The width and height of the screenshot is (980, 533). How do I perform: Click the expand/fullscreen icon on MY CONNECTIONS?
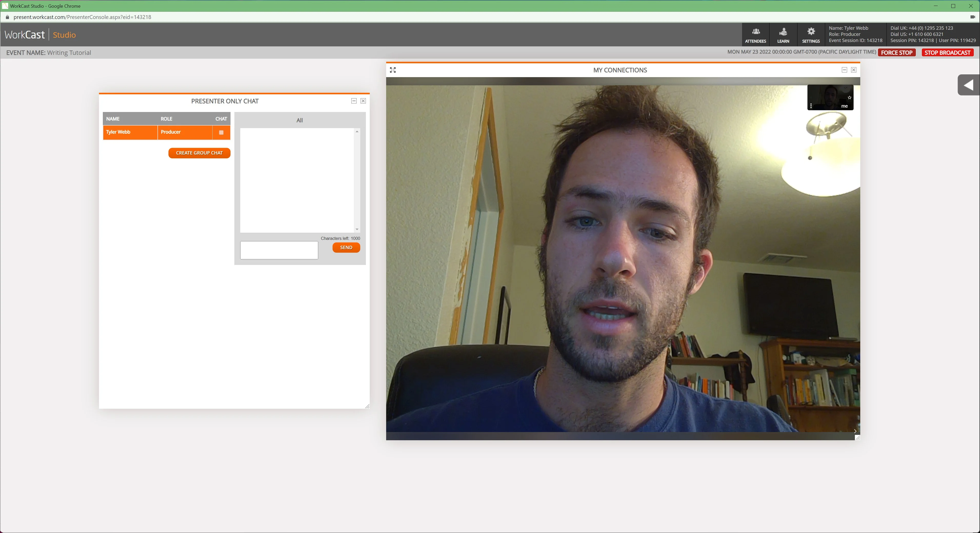[x=393, y=70]
